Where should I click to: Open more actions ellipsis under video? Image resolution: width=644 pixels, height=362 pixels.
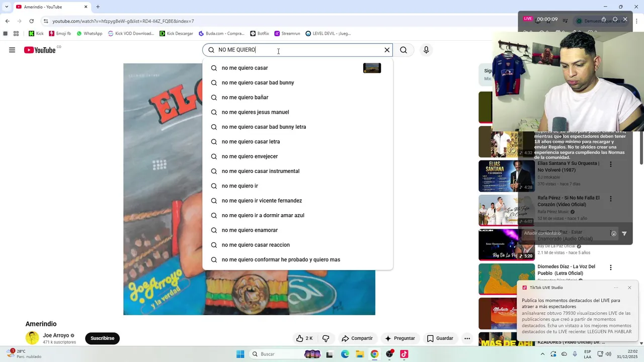coord(467,338)
